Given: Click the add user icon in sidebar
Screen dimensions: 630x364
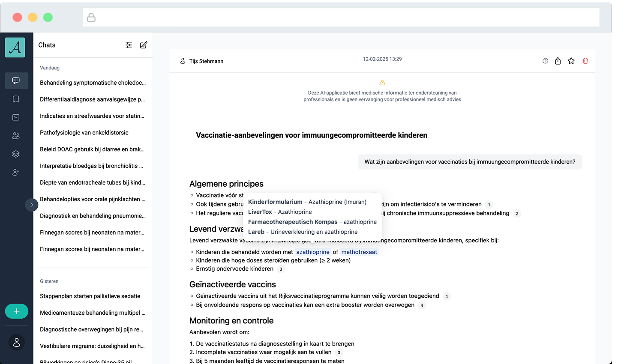Looking at the screenshot, I should pyautogui.click(x=16, y=172).
